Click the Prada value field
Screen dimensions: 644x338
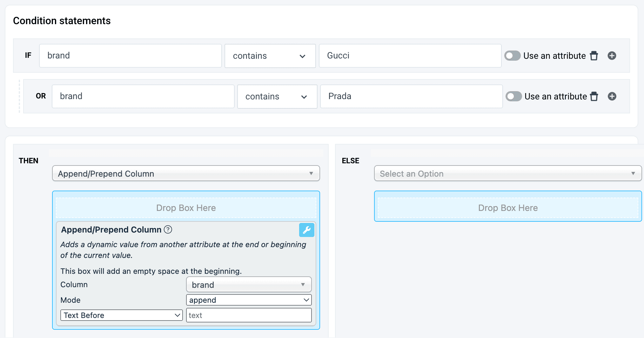click(x=411, y=97)
